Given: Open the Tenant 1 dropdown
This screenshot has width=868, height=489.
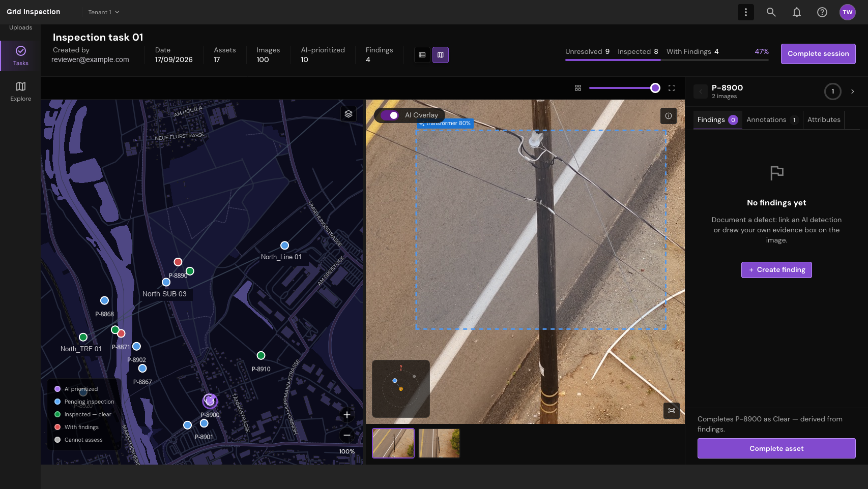Looking at the screenshot, I should click(x=104, y=12).
